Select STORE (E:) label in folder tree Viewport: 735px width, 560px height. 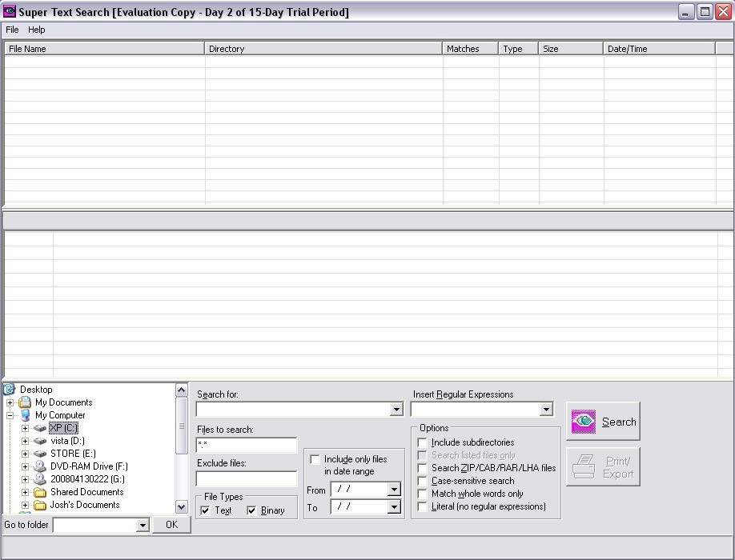73,454
